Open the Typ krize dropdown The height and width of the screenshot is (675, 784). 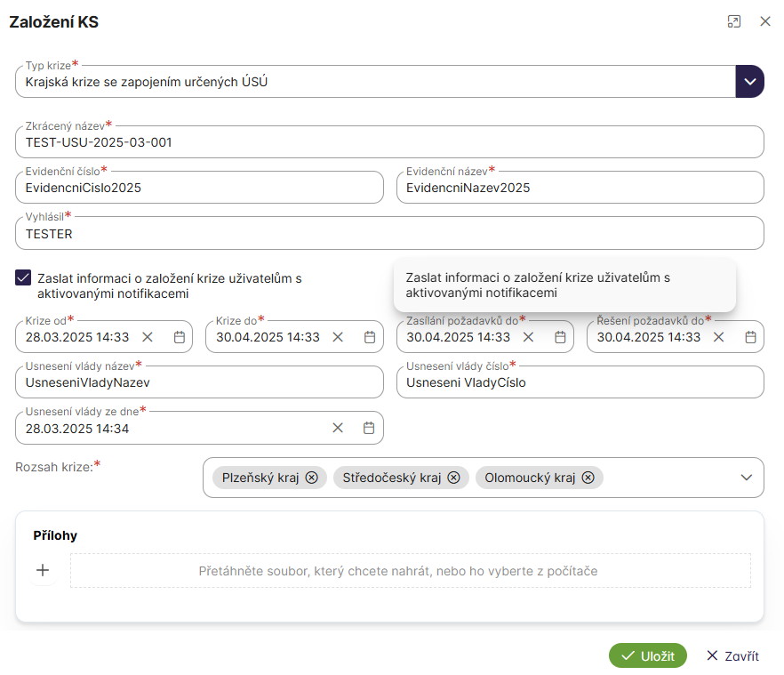[749, 82]
